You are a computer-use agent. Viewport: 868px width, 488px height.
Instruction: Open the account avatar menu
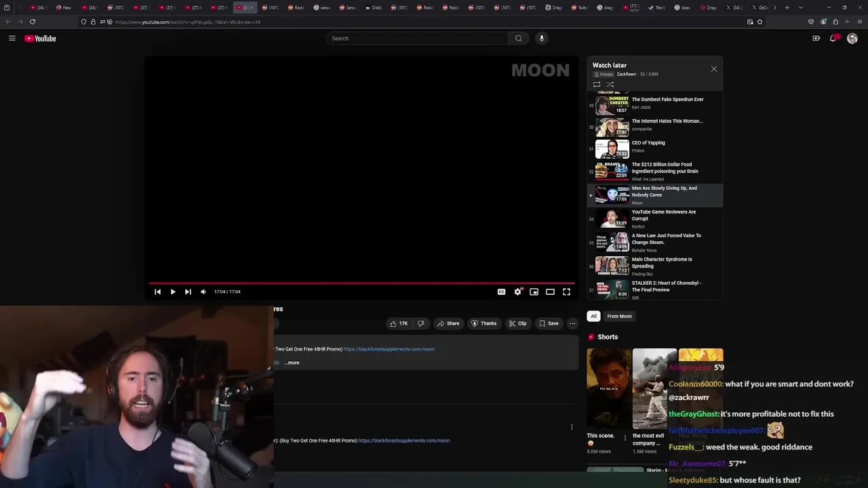(x=852, y=39)
